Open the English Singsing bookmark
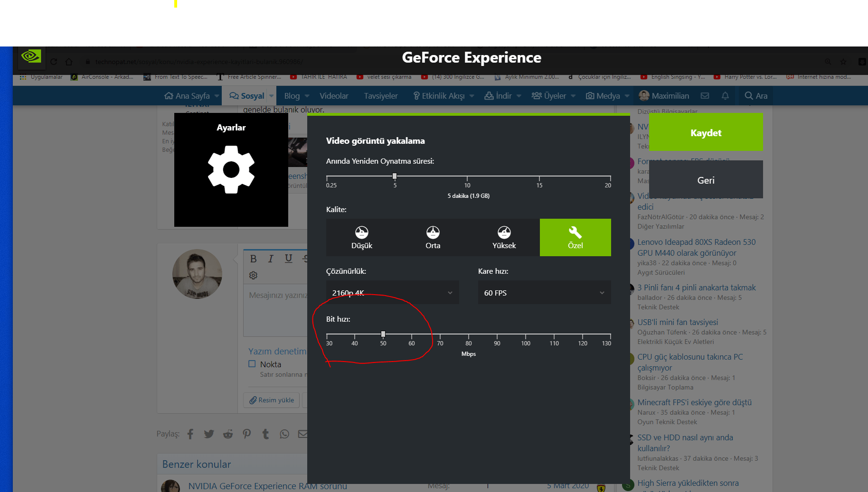The width and height of the screenshot is (868, 492). [673, 77]
